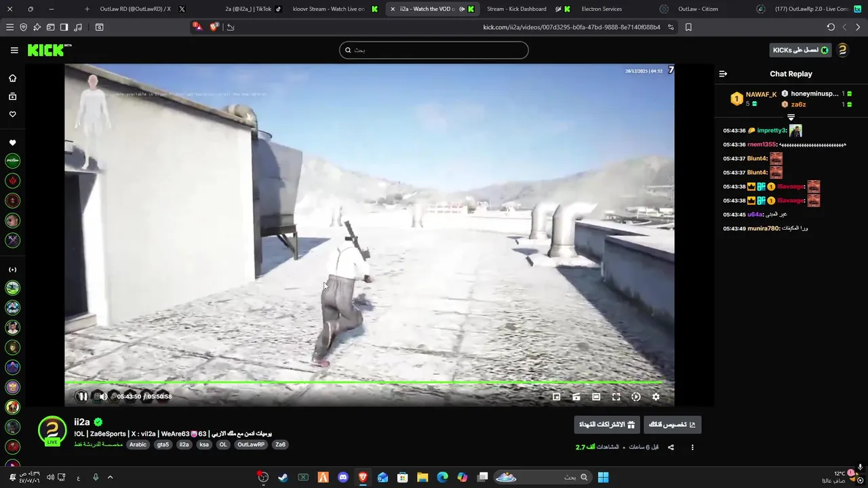The image size is (868, 488).
Task: Enter fullscreen video mode
Action: [616, 397]
